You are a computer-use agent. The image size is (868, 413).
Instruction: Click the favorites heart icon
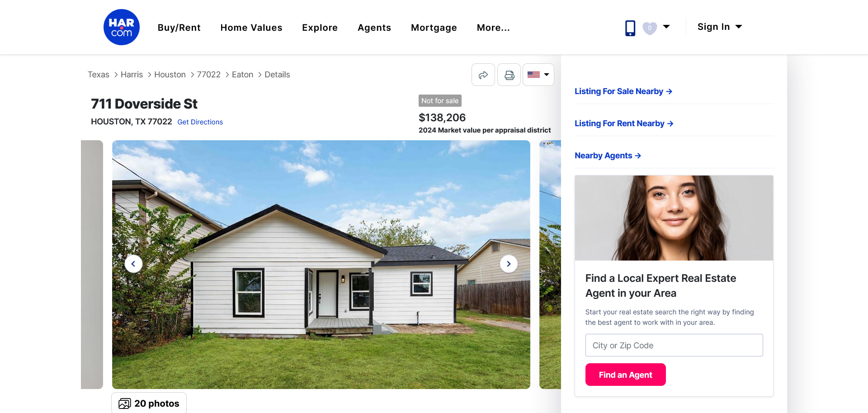[x=650, y=28]
